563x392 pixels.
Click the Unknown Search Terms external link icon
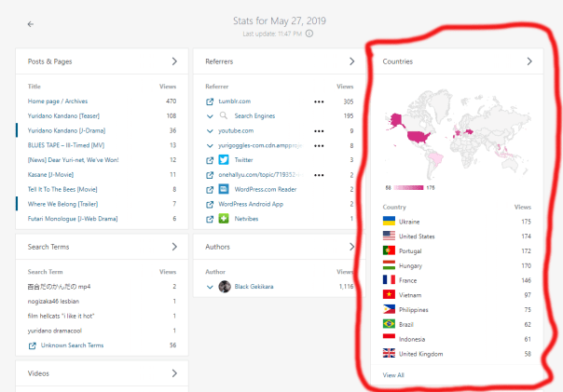pyautogui.click(x=33, y=345)
